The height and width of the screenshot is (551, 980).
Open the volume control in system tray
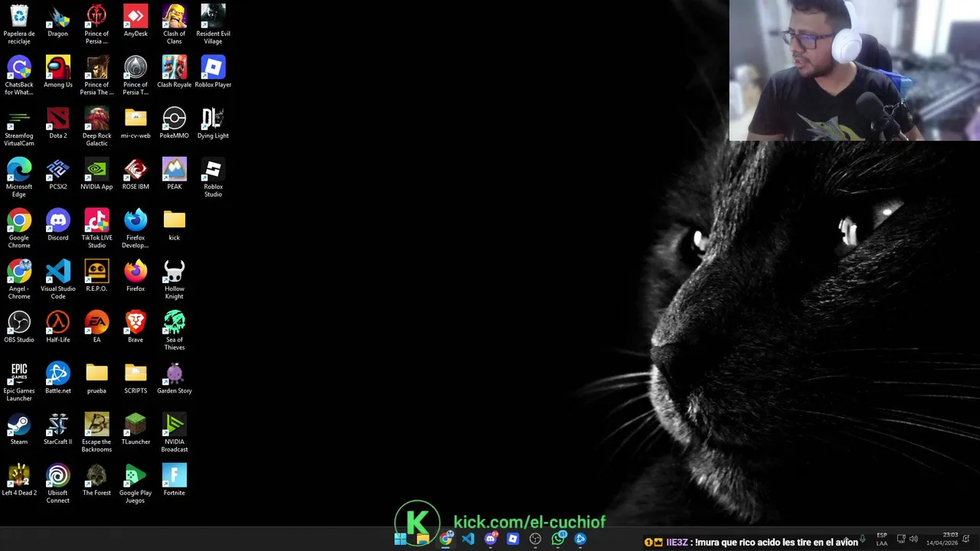(x=913, y=539)
